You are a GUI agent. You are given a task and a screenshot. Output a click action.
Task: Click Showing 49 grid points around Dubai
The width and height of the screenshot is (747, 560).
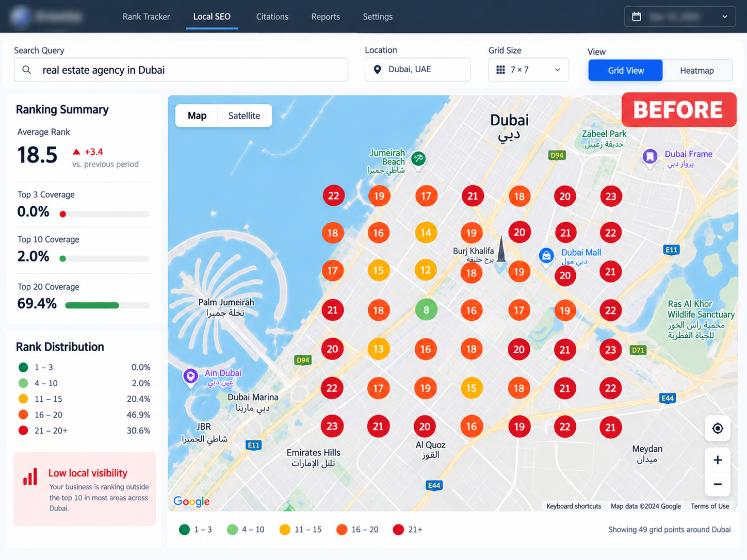(x=670, y=530)
